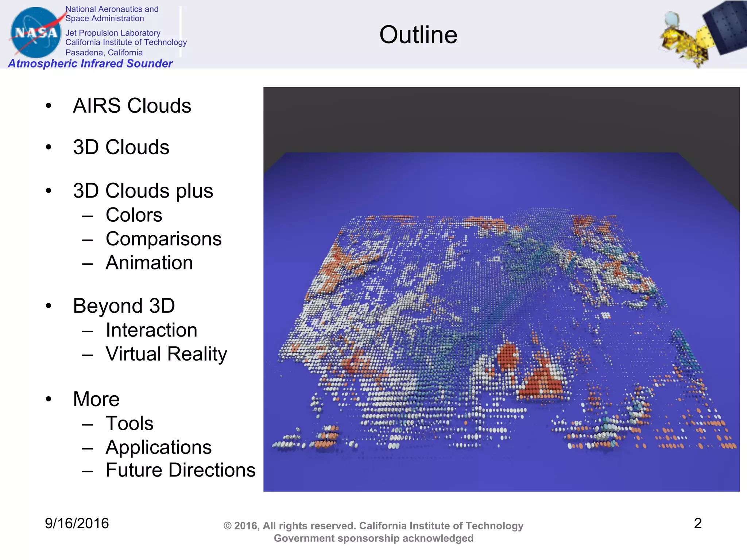Click the 9/16/2016 date footer
The image size is (747, 560).
point(77,524)
